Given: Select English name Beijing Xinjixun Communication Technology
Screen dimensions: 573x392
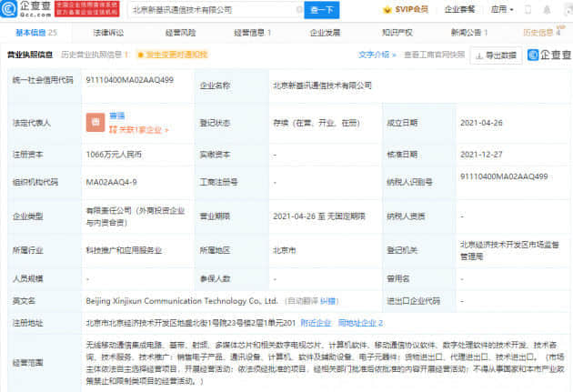Looking at the screenshot, I should [182, 301].
